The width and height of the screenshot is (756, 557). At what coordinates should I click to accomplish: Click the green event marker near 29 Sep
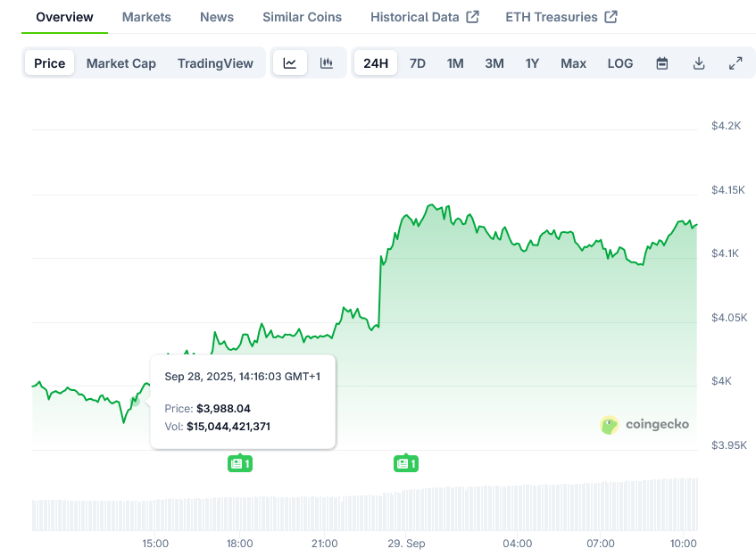point(406,463)
